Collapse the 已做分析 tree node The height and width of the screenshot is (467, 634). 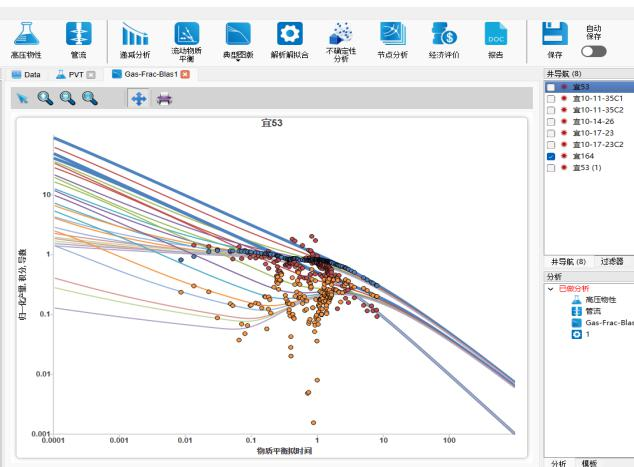pos(549,288)
